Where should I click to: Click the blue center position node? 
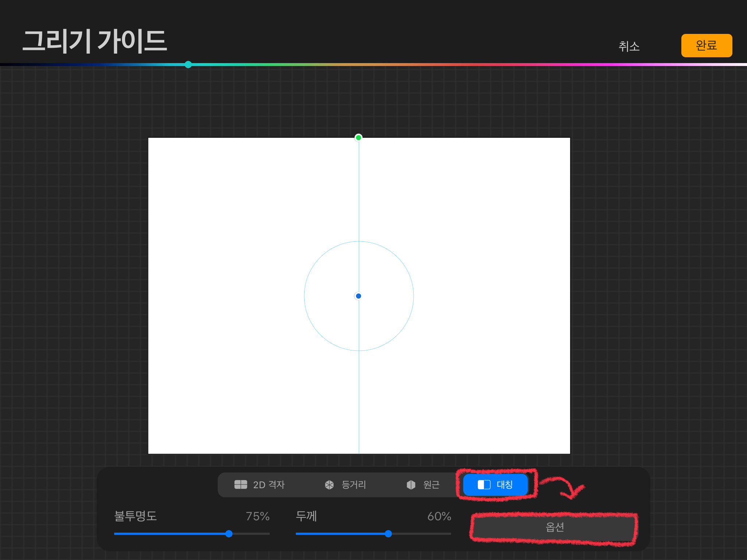(x=359, y=296)
